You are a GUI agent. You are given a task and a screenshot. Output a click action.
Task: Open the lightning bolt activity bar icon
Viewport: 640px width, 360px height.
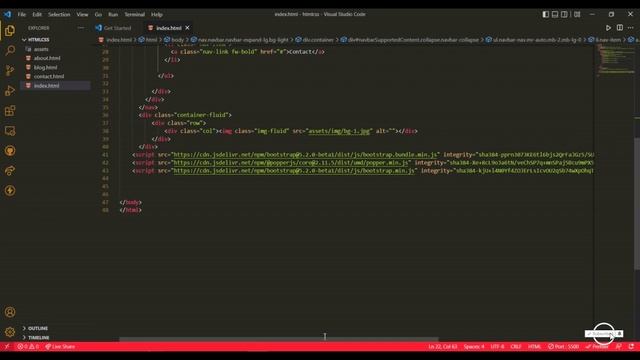tap(10, 191)
